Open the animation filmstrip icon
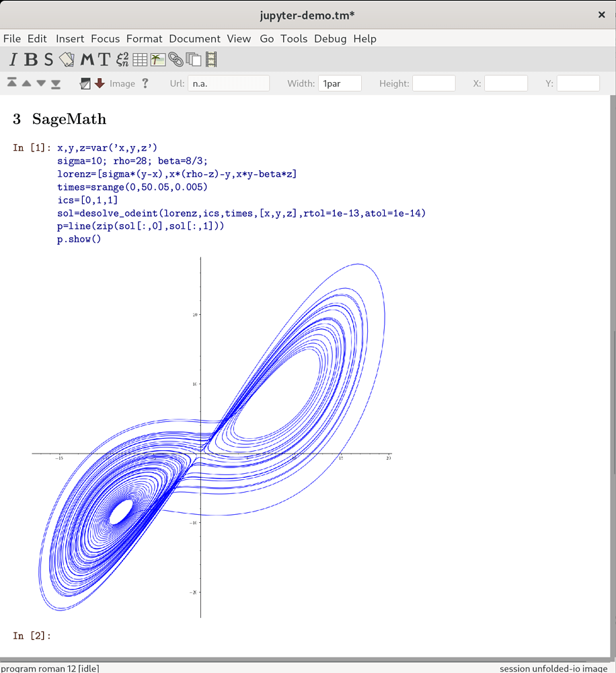 click(211, 60)
